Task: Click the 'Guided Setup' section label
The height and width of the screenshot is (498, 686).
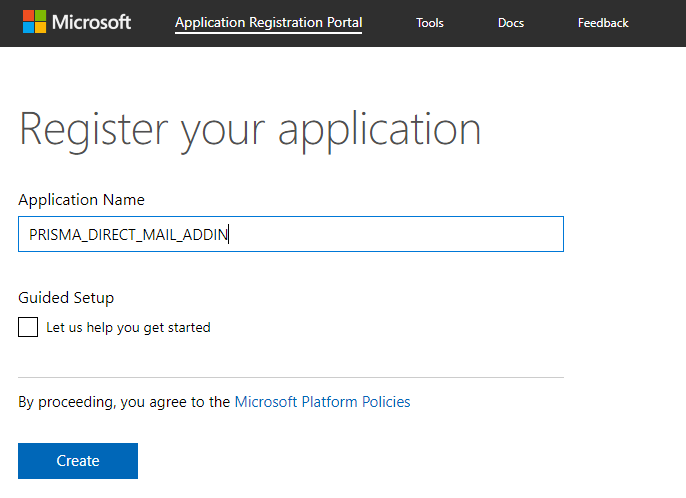Action: click(66, 297)
